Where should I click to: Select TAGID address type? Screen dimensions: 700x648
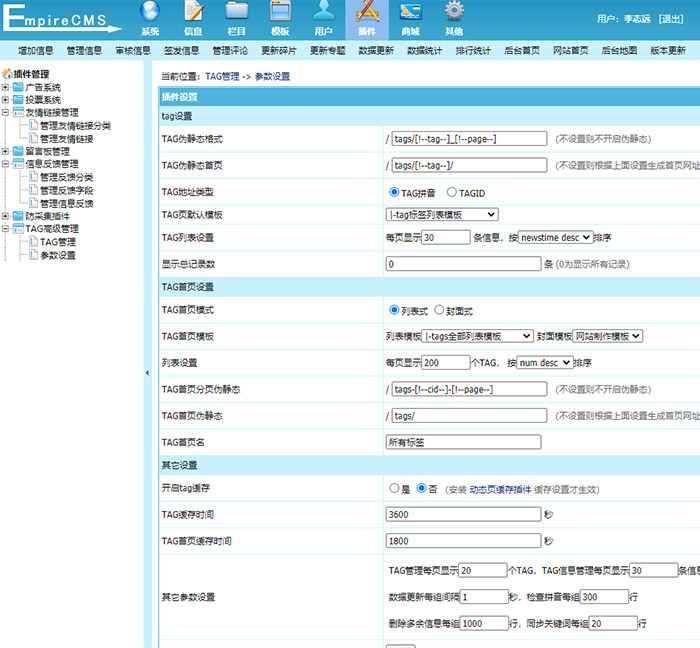click(x=452, y=192)
